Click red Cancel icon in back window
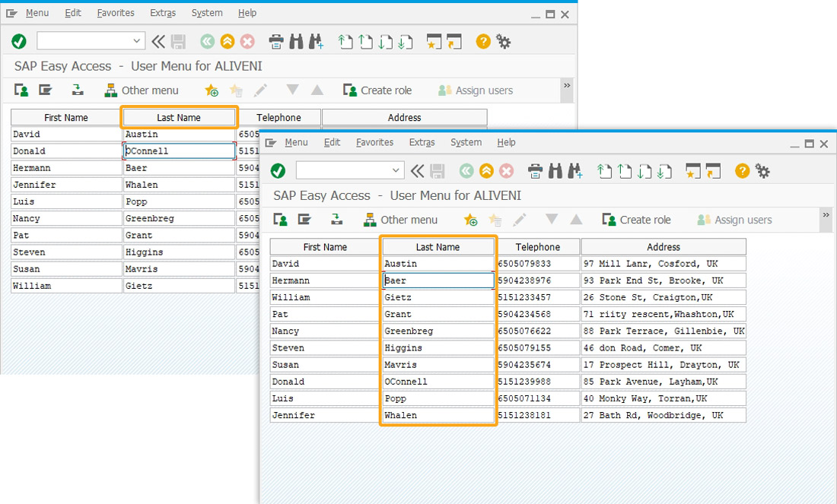This screenshot has height=504, width=837. [x=247, y=41]
